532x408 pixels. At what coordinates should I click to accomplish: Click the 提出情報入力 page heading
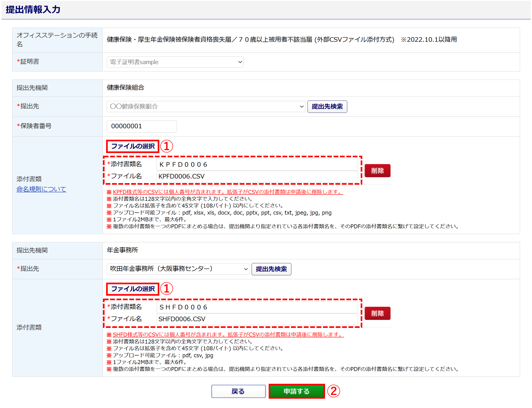click(x=33, y=10)
